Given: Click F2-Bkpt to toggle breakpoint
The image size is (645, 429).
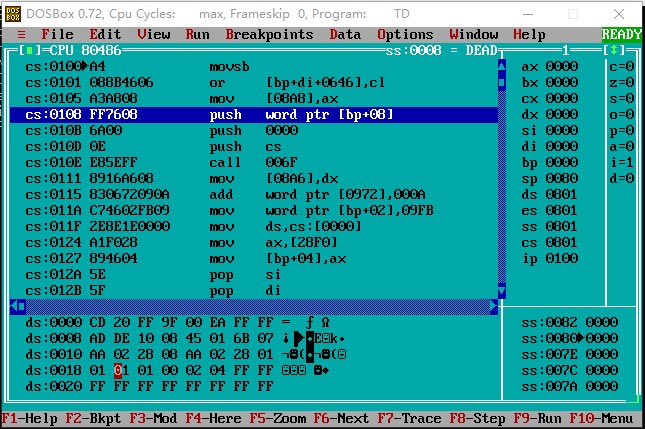Looking at the screenshot, I should [x=93, y=419].
